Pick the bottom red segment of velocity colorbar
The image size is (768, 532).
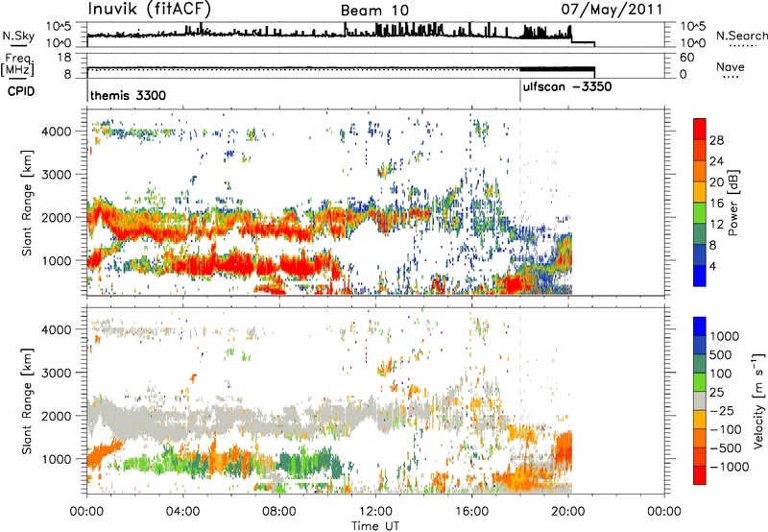coord(700,475)
